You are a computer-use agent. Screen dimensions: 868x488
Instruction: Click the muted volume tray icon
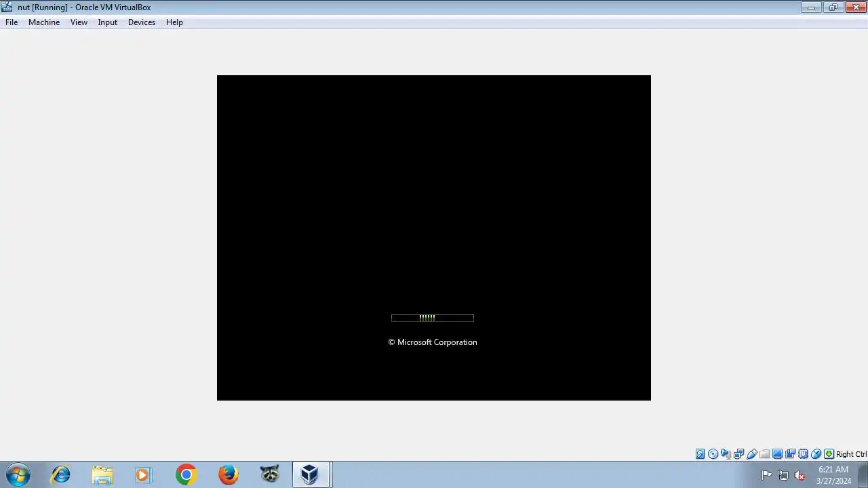point(800,475)
